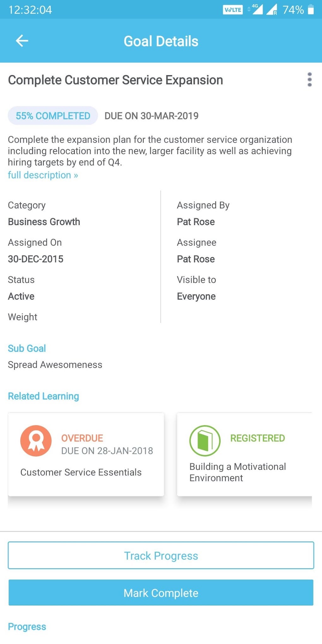Image resolution: width=322 pixels, height=644 pixels.
Task: Tap the 55% COMPLETED progress pill
Action: 52,116
